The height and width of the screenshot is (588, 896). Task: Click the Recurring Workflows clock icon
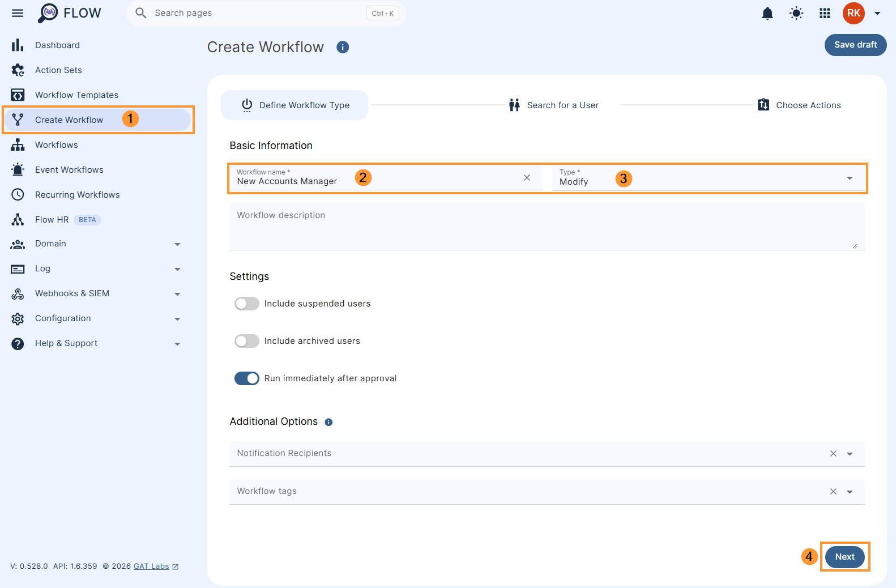pos(18,195)
